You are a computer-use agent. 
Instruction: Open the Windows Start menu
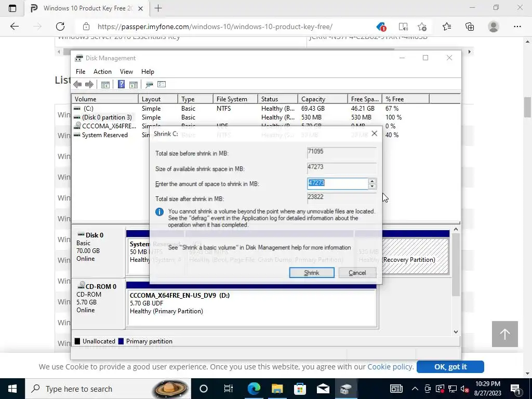(12, 389)
